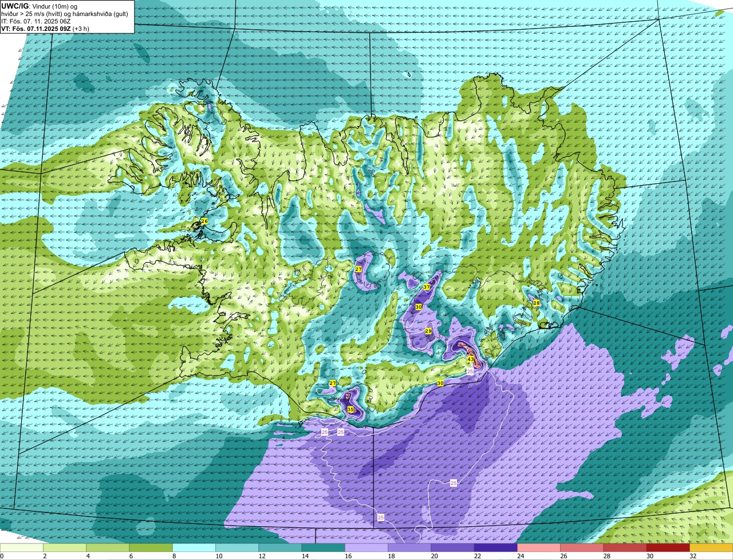Viewport: 733px width, 560px height.
Task: Pick the 4–6 m/s green legend swatch
Action: click(x=108, y=547)
